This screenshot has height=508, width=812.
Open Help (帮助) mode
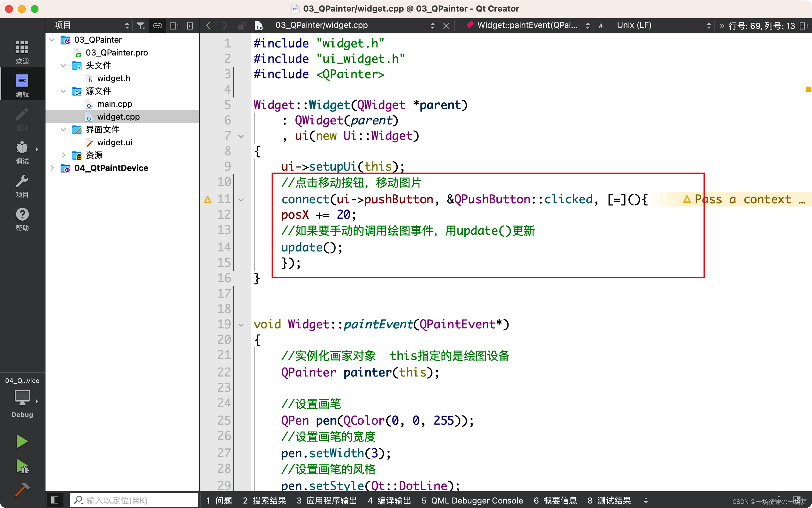(x=22, y=219)
